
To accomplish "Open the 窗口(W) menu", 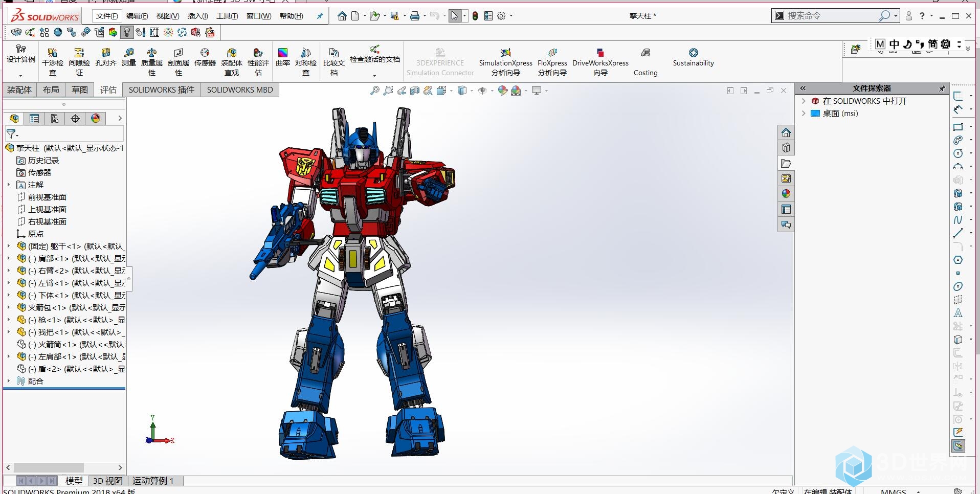I will coord(259,16).
